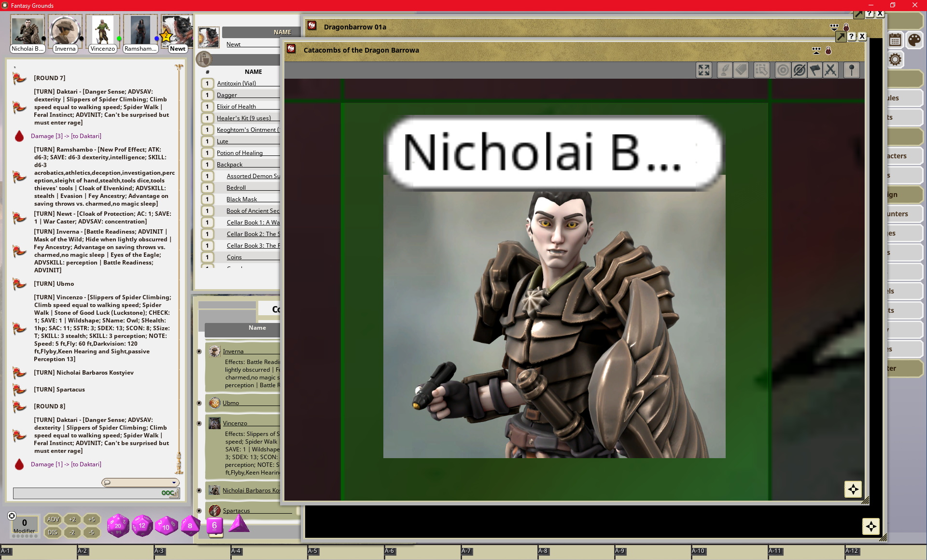927x560 pixels.
Task: Toggle the -5 modifier button
Action: point(92,532)
